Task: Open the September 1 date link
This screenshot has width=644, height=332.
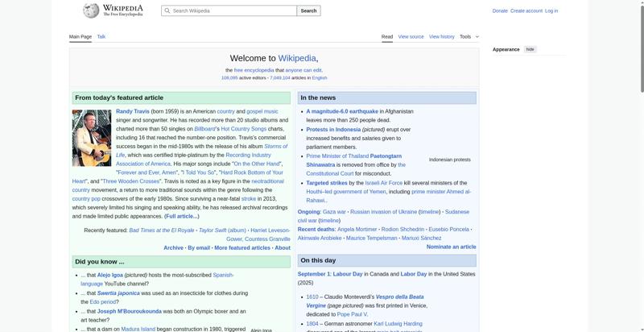Action: click(314, 274)
